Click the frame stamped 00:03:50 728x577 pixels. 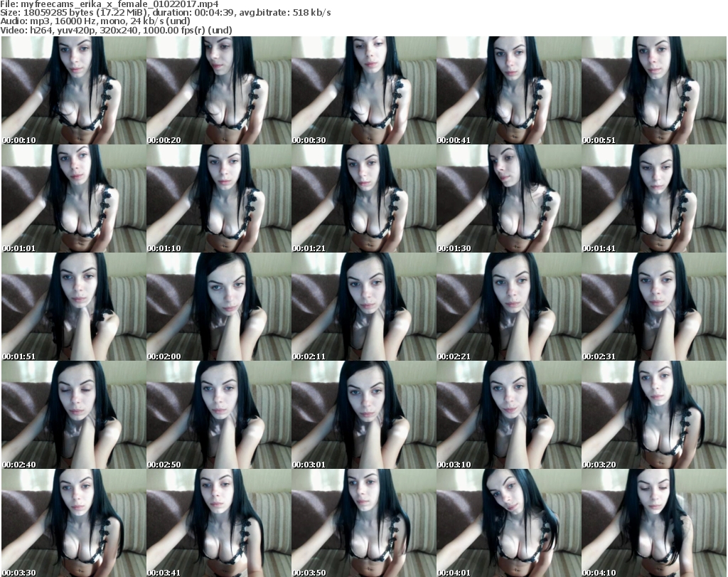[363, 523]
